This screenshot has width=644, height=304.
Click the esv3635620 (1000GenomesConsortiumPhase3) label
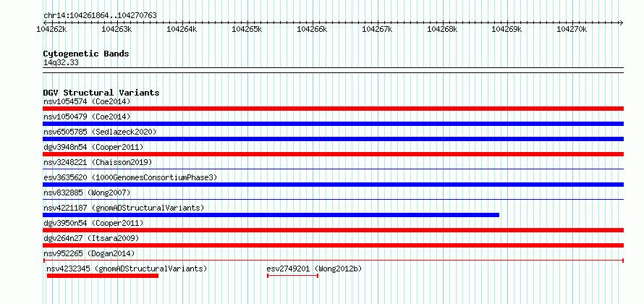[130, 177]
